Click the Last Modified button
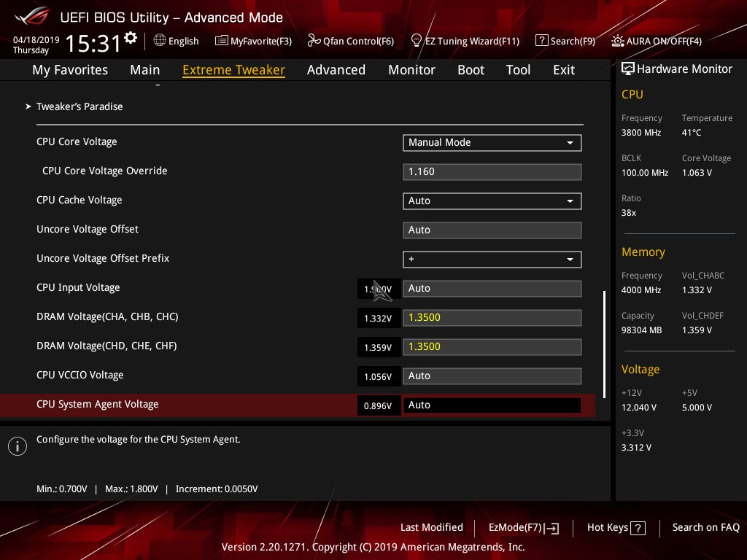The image size is (747, 560). tap(432, 528)
